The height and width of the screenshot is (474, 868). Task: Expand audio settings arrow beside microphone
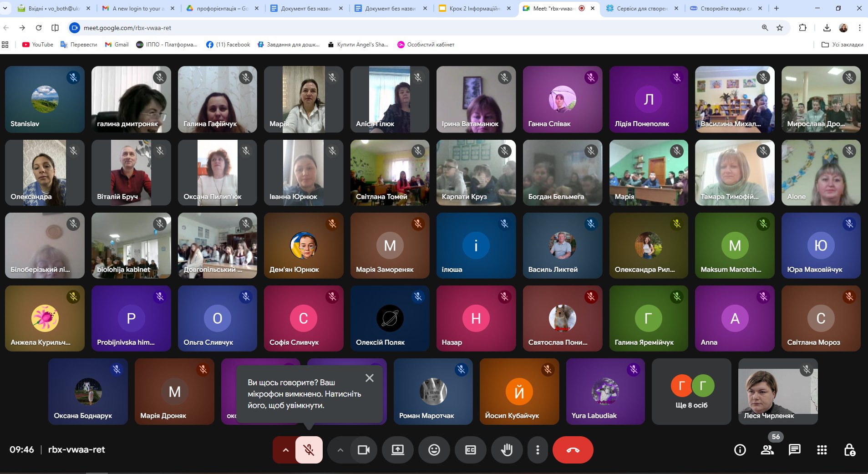click(x=285, y=450)
